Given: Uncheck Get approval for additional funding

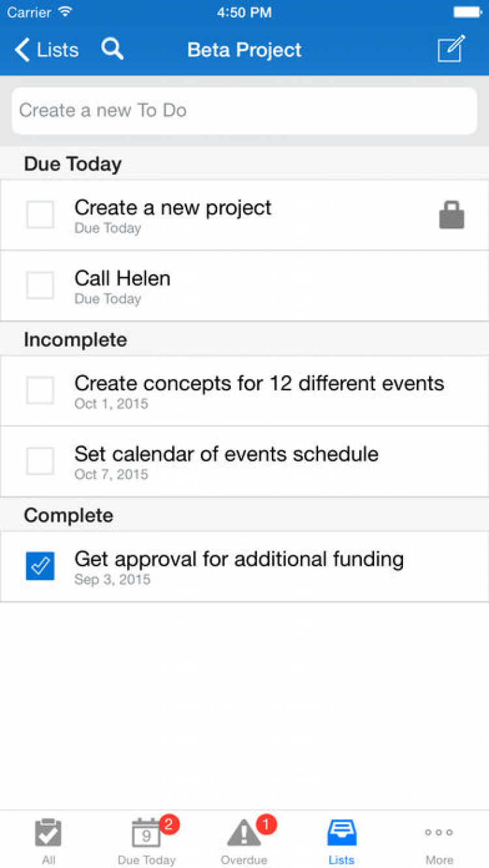Looking at the screenshot, I should point(40,566).
